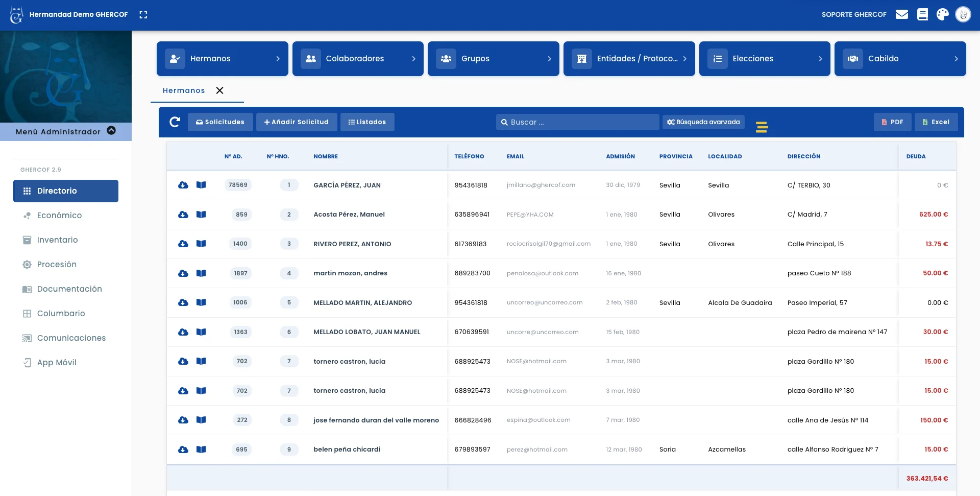The height and width of the screenshot is (496, 980).
Task: Click the fullscreen toggle icon in header
Action: coord(143,15)
